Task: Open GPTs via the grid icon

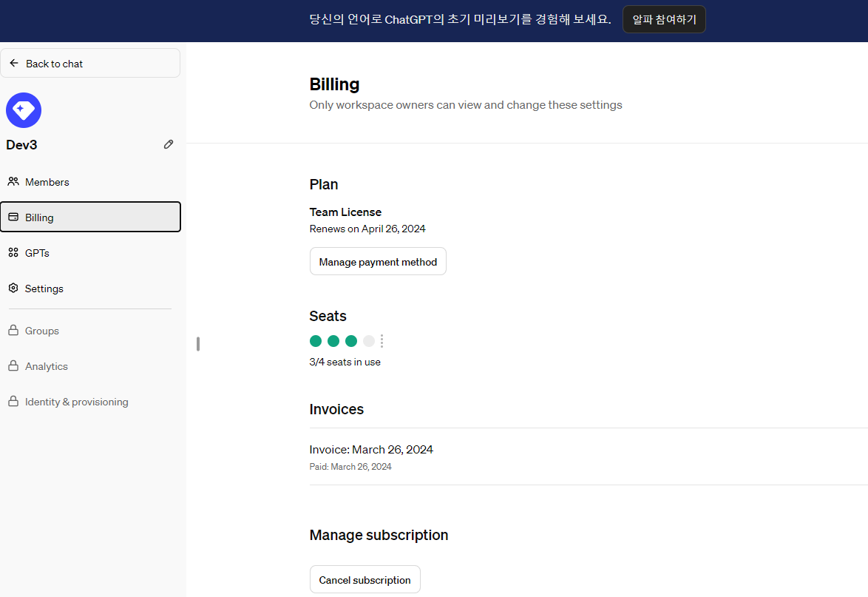Action: (x=13, y=252)
